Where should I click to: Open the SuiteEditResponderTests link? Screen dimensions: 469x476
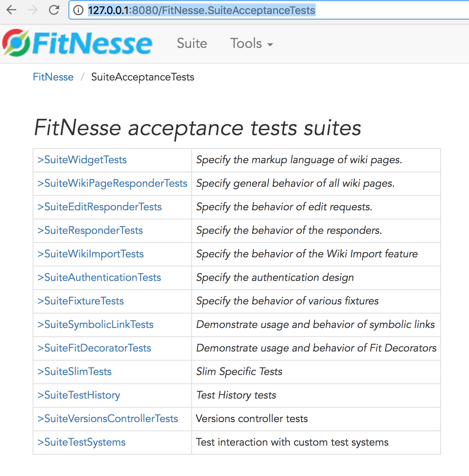click(99, 207)
